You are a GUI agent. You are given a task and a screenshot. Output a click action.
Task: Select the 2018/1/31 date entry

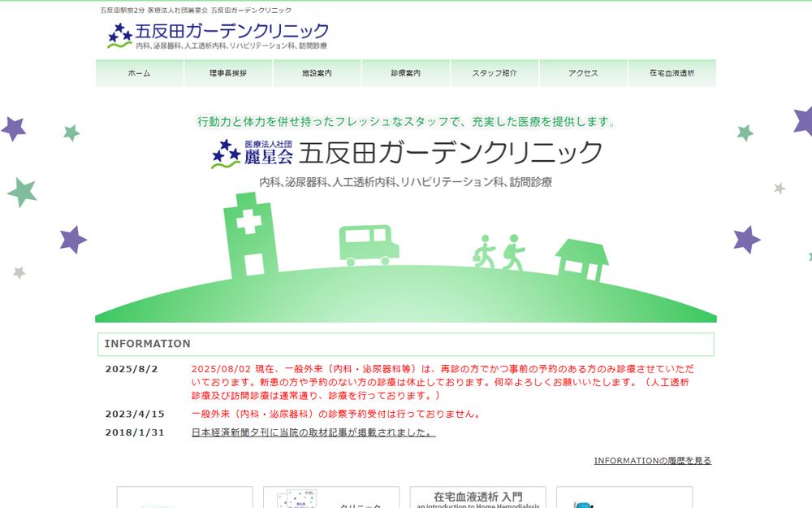(135, 432)
